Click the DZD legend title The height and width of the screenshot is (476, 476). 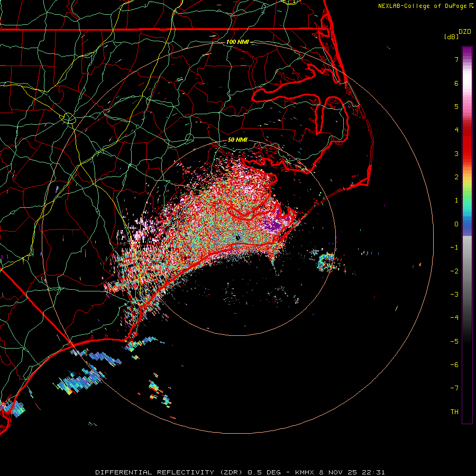[465, 32]
